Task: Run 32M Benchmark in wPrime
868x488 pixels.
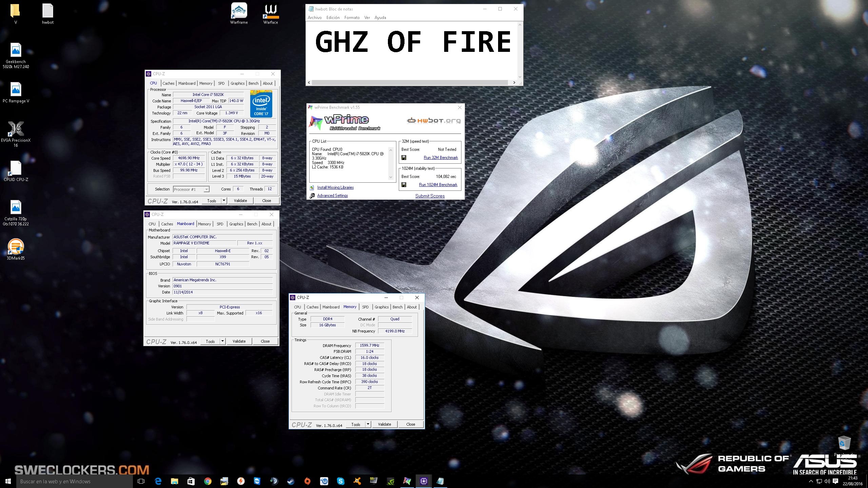Action: [x=441, y=158]
